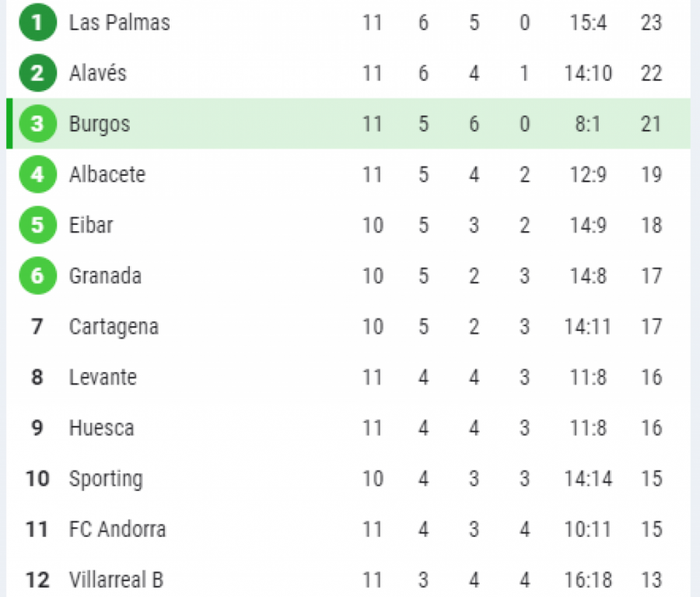Click the FC Andorra team name
The width and height of the screenshot is (700, 597).
(117, 529)
